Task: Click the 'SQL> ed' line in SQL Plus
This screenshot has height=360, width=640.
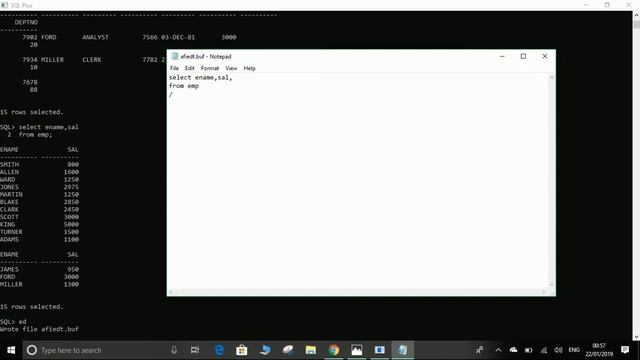Action: pyautogui.click(x=13, y=322)
